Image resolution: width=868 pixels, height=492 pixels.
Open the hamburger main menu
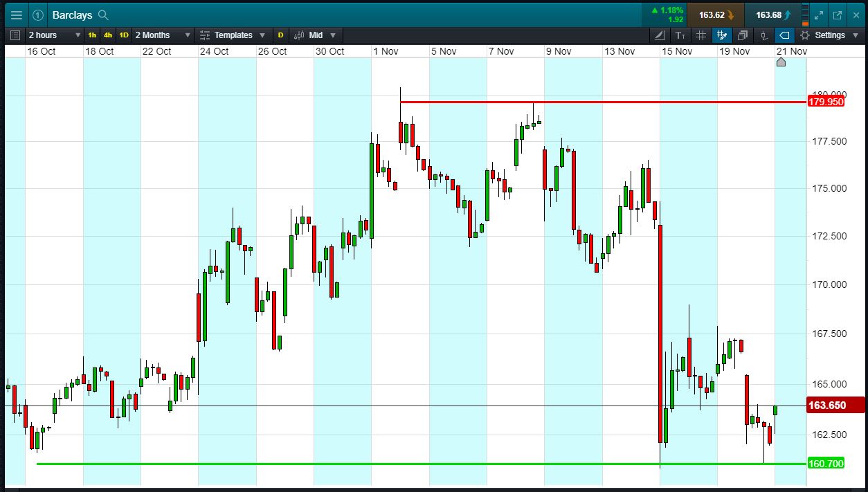[x=17, y=15]
